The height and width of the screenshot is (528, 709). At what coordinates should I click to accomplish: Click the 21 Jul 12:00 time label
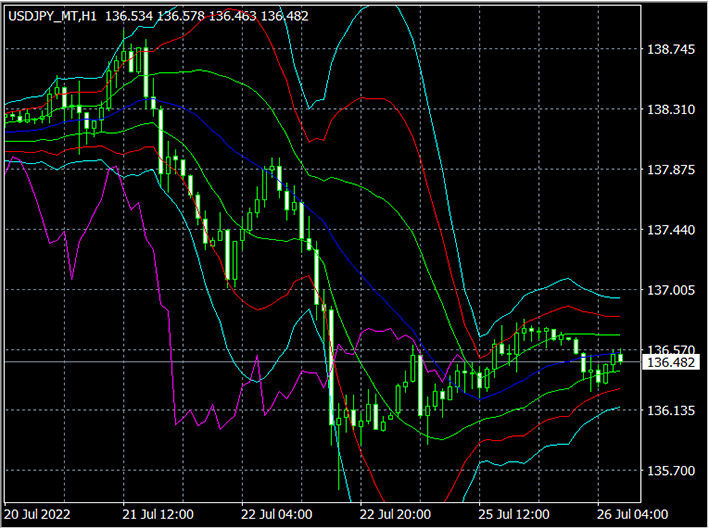158,514
